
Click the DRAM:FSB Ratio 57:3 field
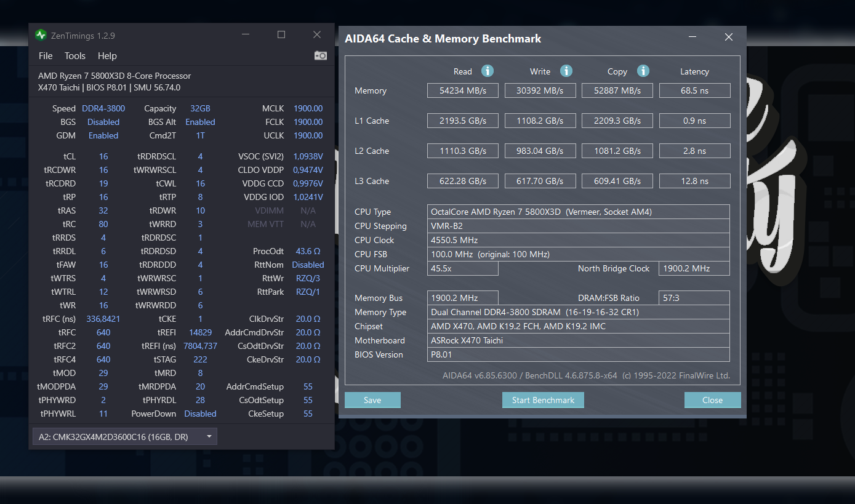point(694,298)
